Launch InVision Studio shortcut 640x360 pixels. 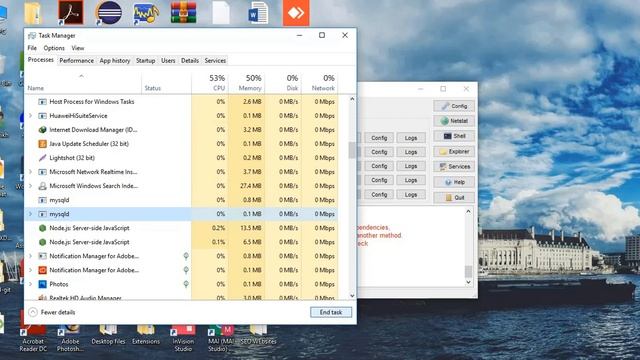pos(183,338)
